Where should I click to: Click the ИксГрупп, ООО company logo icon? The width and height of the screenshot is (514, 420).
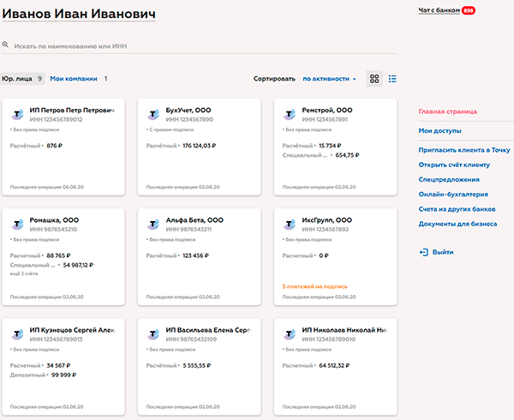[x=290, y=224]
